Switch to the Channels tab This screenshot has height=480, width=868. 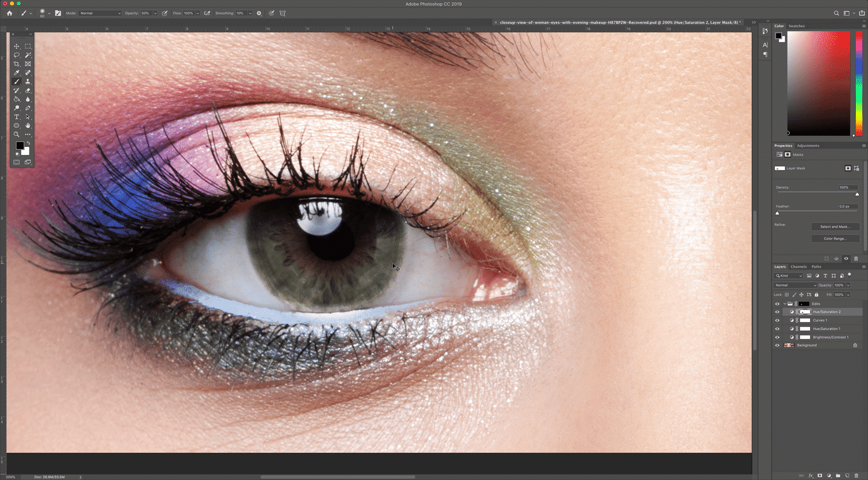tap(799, 267)
